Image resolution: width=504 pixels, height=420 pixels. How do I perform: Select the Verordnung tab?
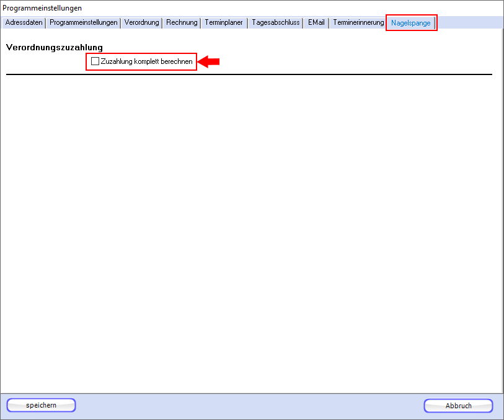(141, 22)
